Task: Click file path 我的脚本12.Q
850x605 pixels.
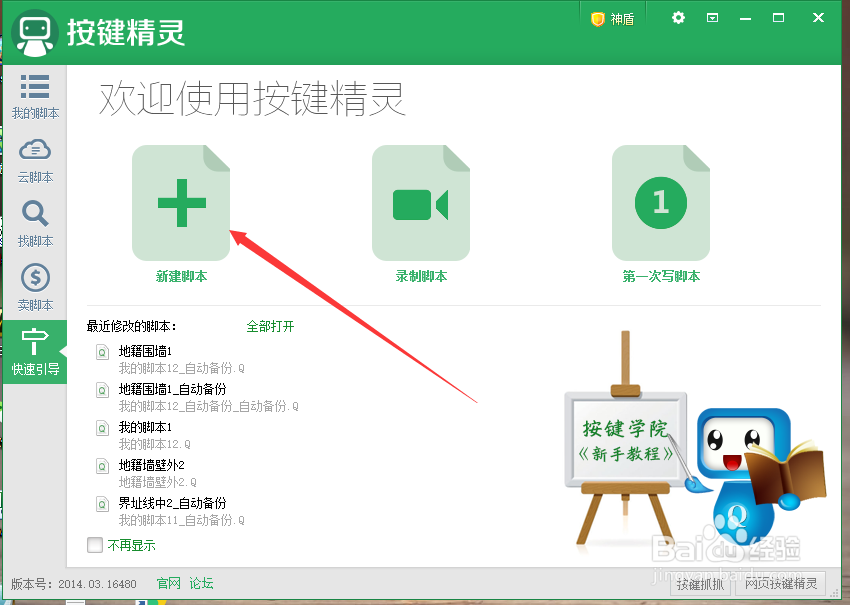Action: pos(154,445)
